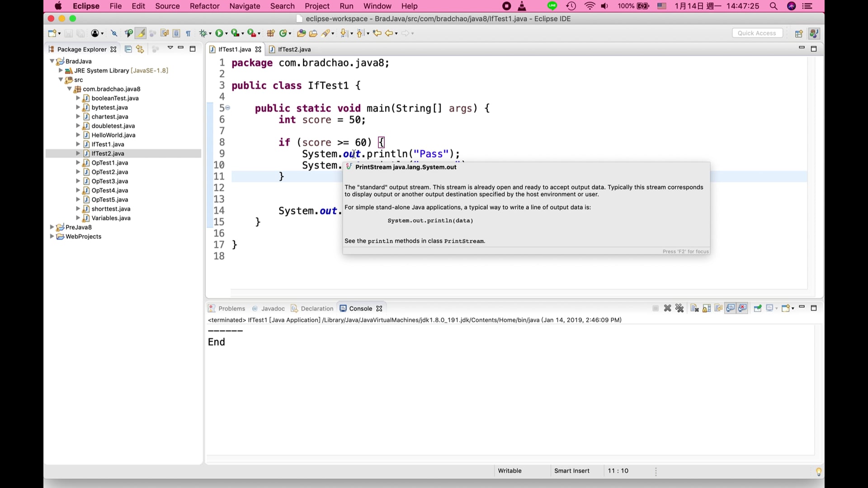Image resolution: width=868 pixels, height=488 pixels.
Task: Toggle Show Console When Standard Out Changes
Action: point(731,308)
